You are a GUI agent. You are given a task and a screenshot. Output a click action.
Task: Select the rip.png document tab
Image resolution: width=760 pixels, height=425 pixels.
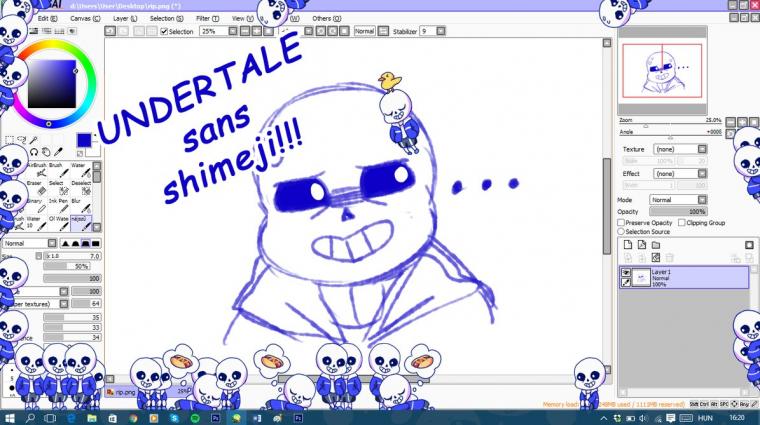(145, 392)
